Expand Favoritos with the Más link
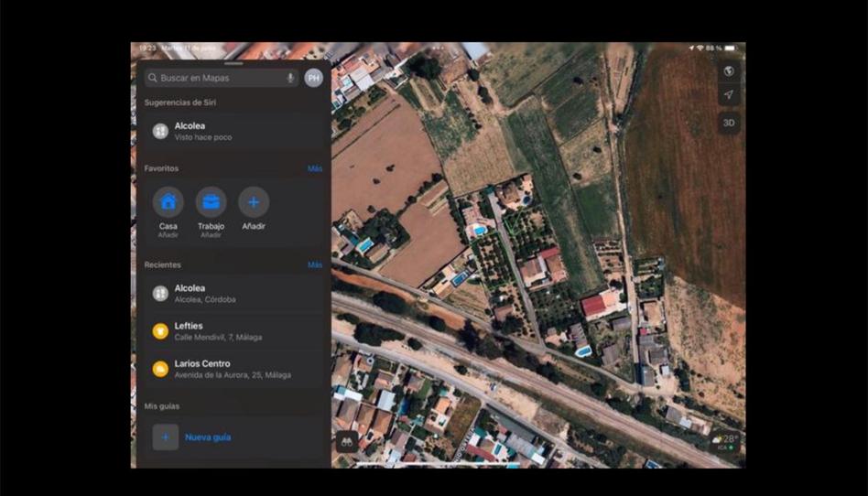Viewport: 868px width, 496px height. click(314, 169)
